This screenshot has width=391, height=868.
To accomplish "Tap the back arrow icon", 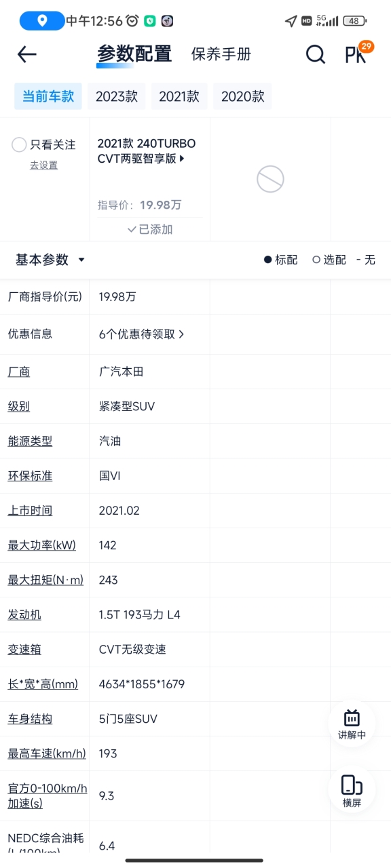I will click(26, 54).
